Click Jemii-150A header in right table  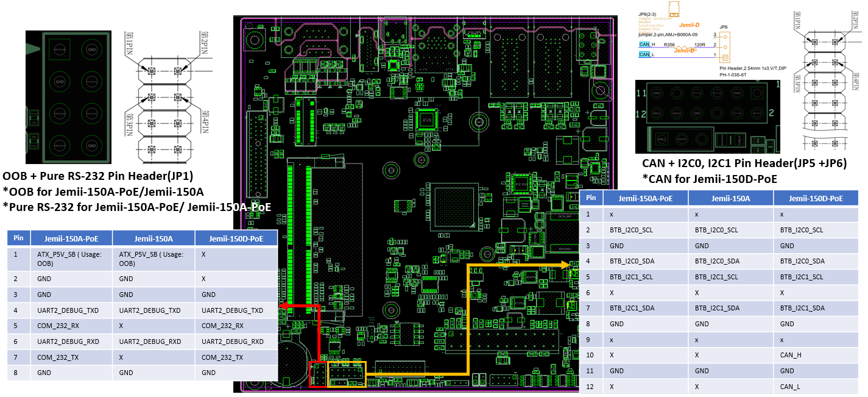[x=730, y=198]
